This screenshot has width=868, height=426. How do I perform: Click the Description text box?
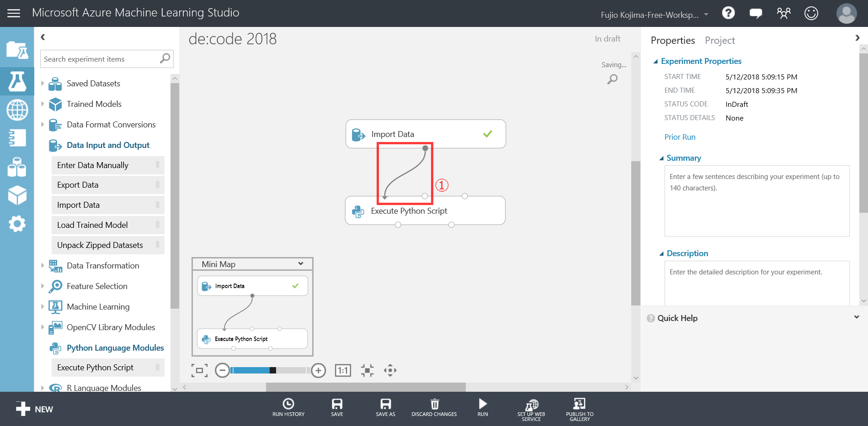756,283
